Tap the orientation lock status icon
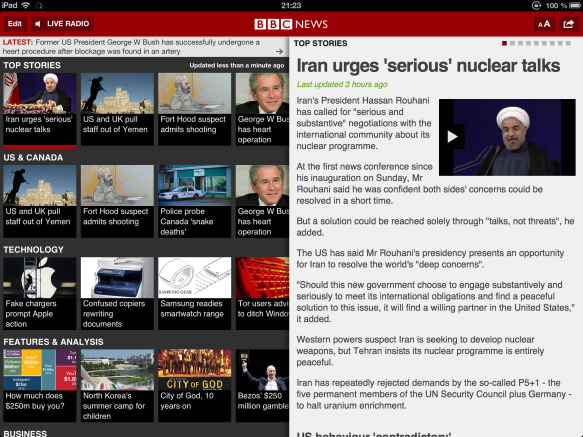 click(537, 5)
